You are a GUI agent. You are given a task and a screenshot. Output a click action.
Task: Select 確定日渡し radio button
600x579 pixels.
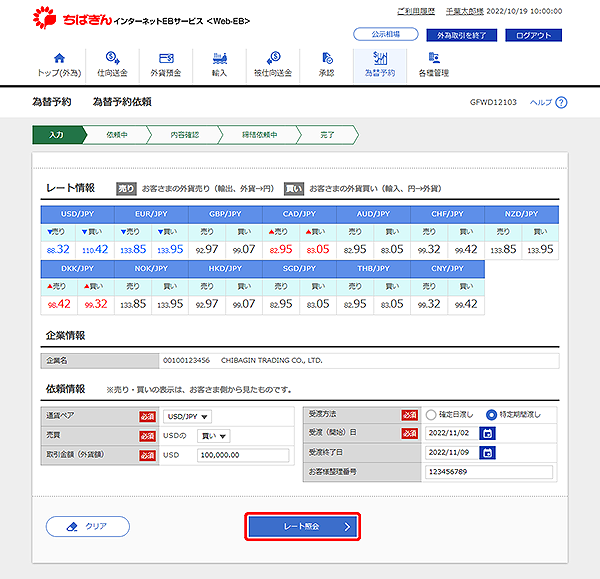tap(431, 414)
